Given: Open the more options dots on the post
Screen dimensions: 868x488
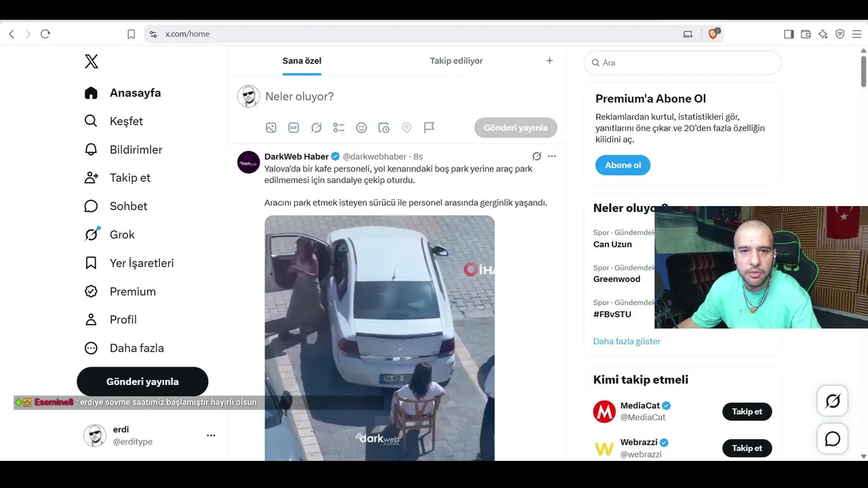Looking at the screenshot, I should 552,157.
